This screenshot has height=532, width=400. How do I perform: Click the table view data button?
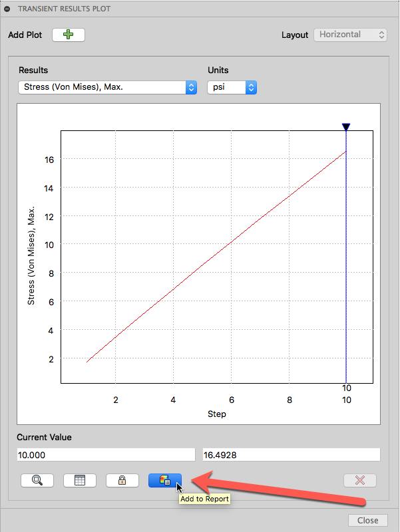[80, 480]
